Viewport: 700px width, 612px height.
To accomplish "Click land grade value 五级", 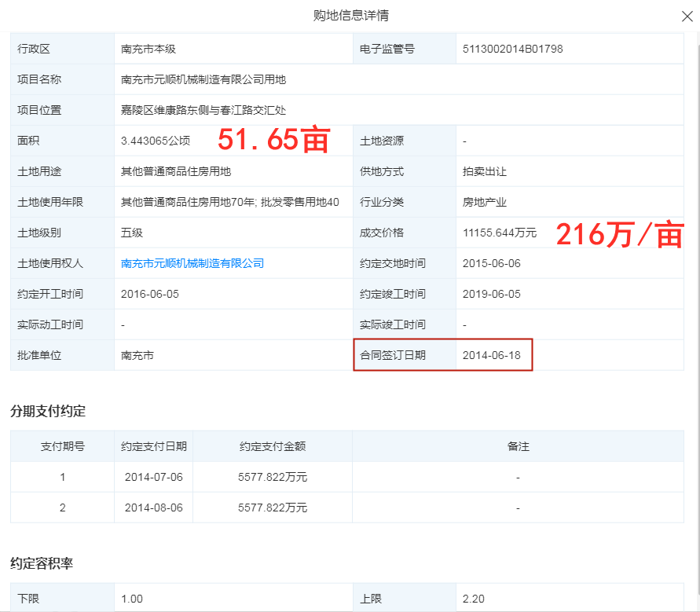I will pos(132,233).
